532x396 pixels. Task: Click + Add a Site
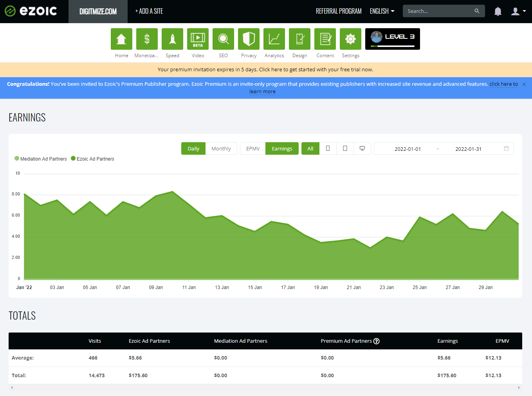149,11
